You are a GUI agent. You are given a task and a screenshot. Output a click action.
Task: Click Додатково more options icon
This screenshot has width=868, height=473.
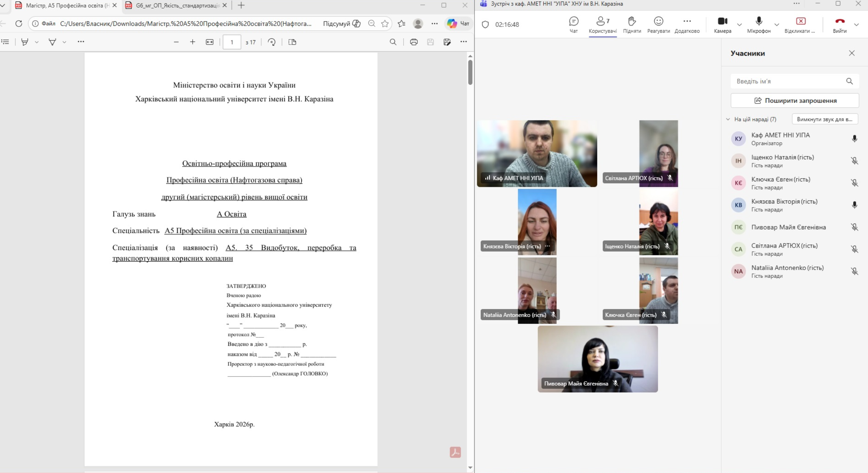point(687,24)
